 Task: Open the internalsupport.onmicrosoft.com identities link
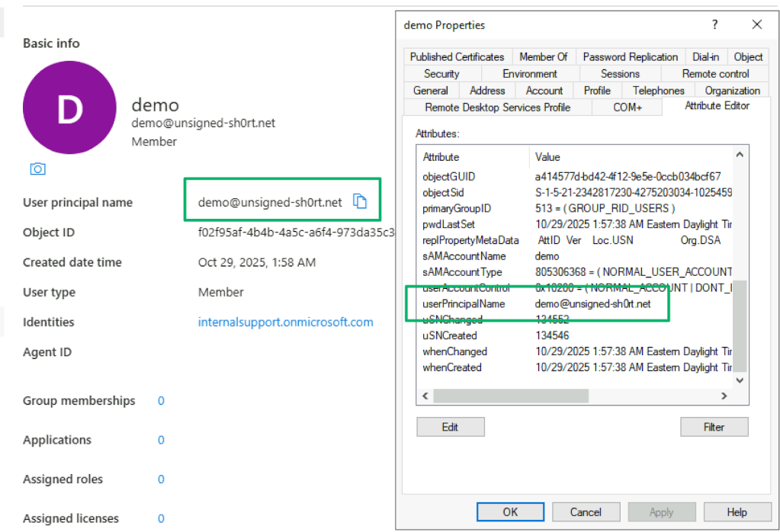(285, 322)
